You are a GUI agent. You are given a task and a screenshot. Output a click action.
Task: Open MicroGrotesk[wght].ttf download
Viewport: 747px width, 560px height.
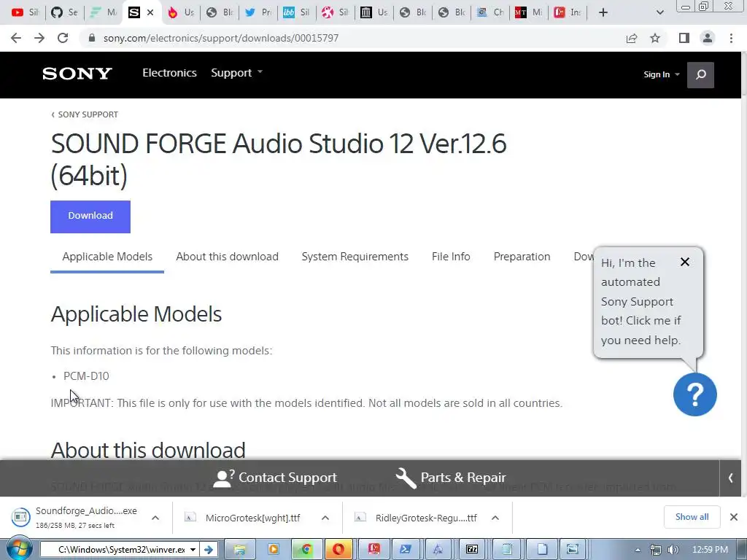pos(244,518)
